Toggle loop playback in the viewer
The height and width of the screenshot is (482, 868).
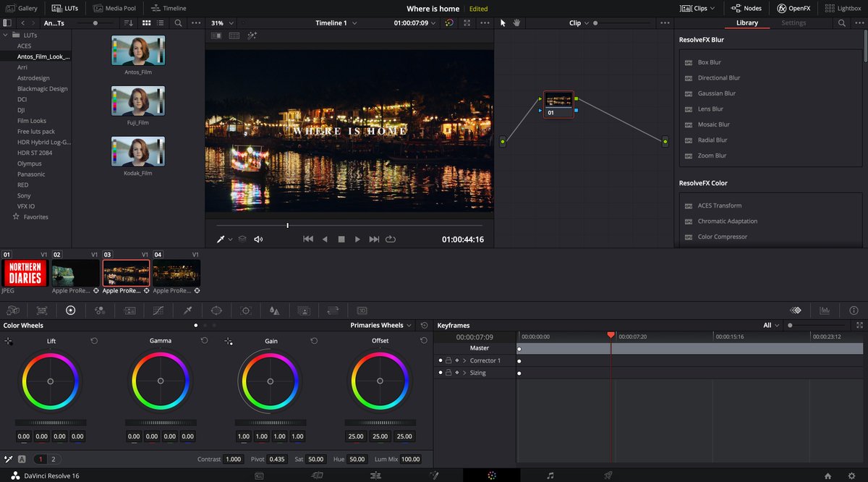[x=391, y=239]
